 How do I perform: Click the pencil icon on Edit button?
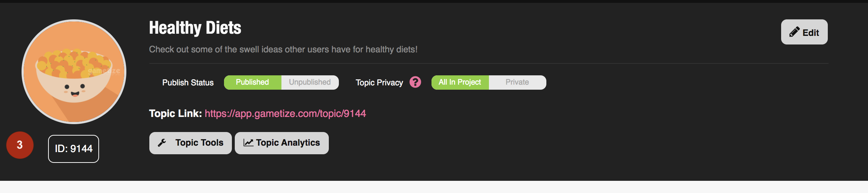794,32
